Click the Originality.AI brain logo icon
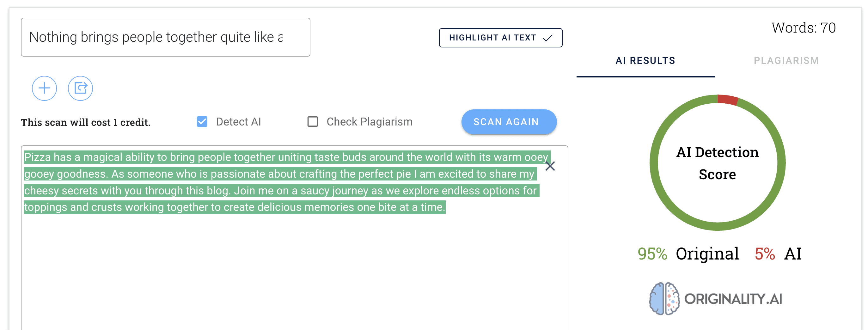Screen dimensions: 868x330 [664, 299]
